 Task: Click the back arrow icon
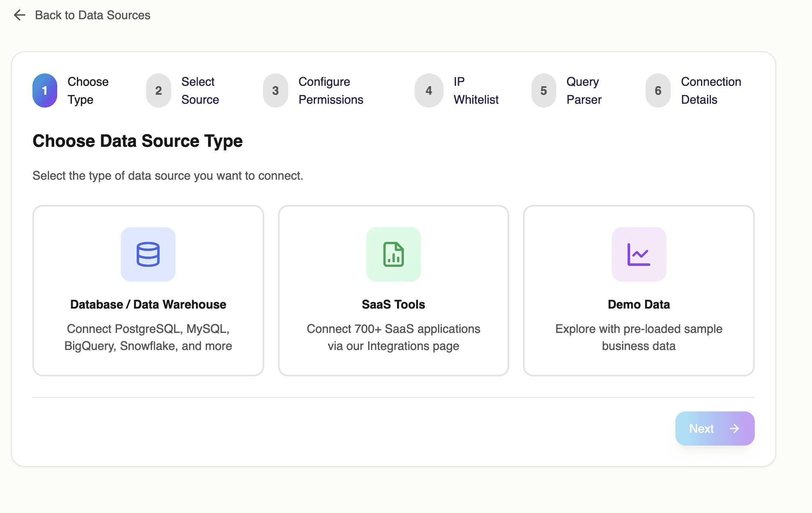20,15
